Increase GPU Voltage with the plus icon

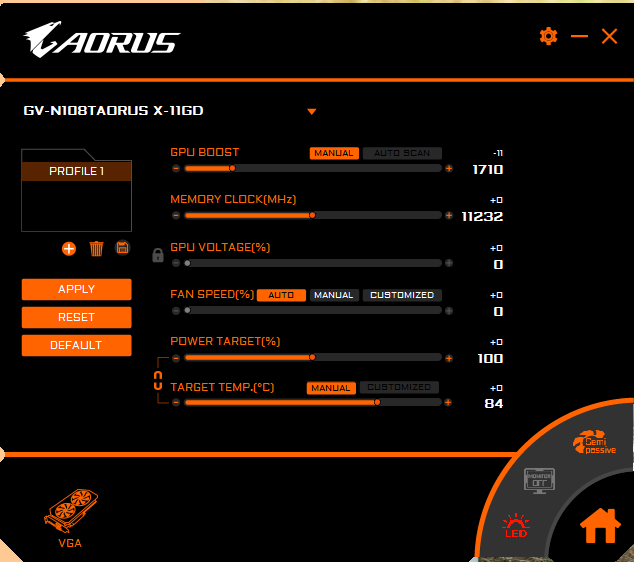449,263
